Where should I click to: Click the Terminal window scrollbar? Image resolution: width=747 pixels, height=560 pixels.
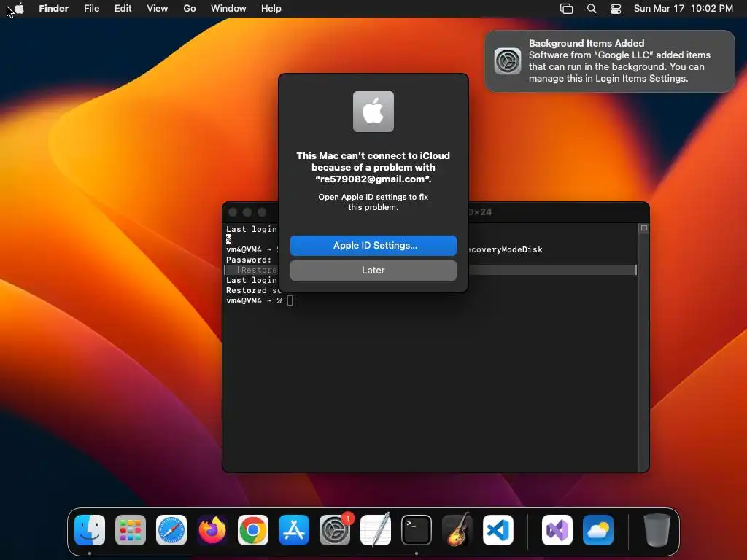coord(643,352)
